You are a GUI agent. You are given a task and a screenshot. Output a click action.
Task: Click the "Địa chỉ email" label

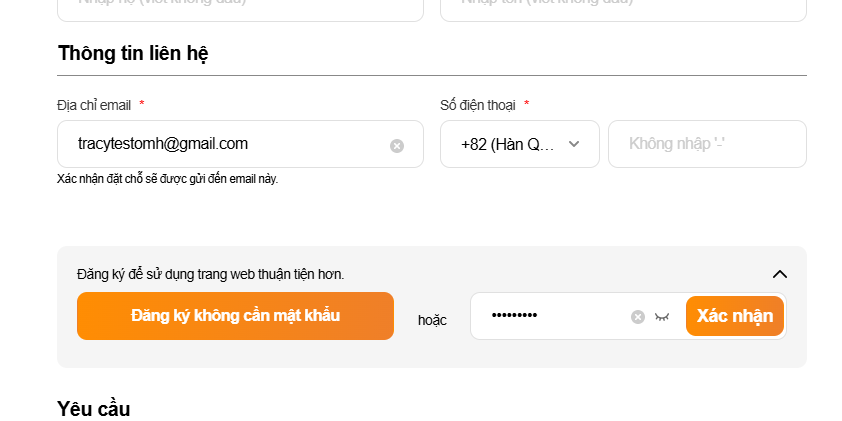click(94, 105)
